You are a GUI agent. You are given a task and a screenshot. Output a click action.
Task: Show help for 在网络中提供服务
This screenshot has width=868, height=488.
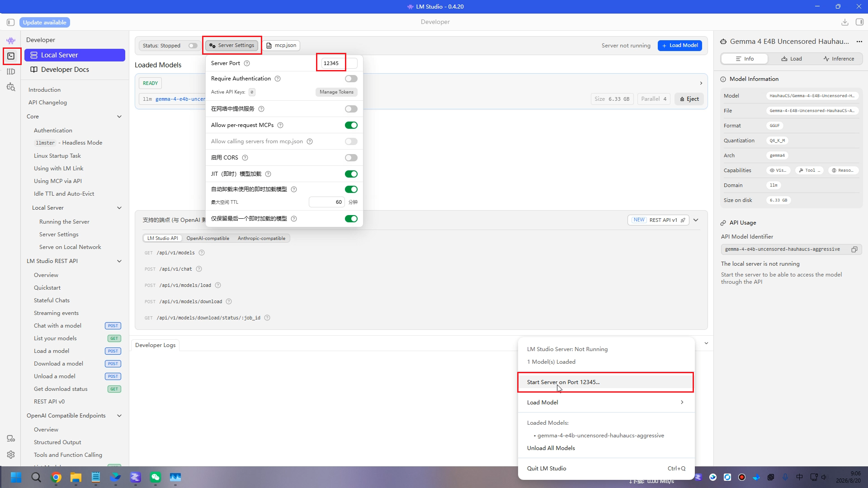coord(261,109)
